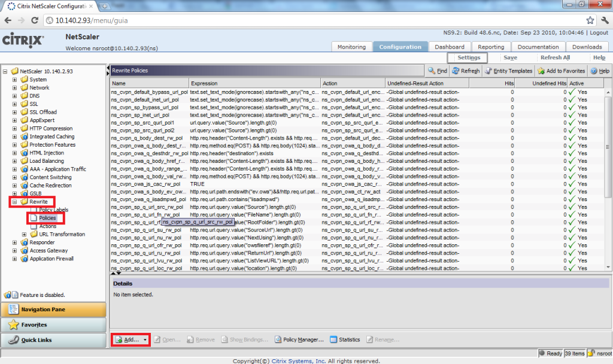Click the Find magnifier icon
The width and height of the screenshot is (613, 364).
431,71
